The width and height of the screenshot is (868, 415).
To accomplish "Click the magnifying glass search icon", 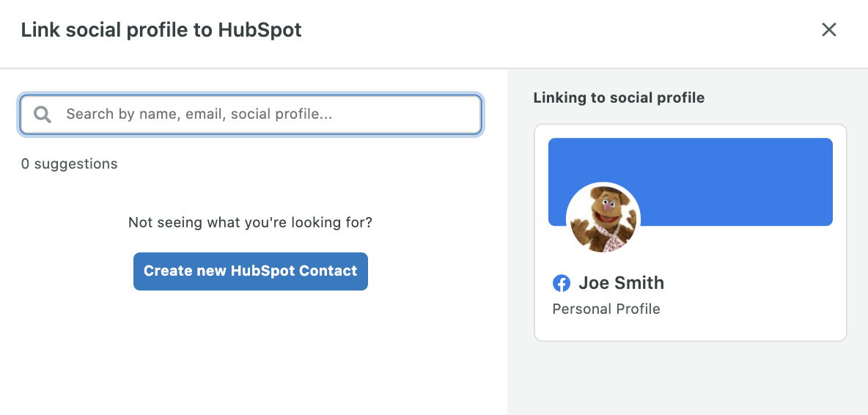I will tap(43, 114).
